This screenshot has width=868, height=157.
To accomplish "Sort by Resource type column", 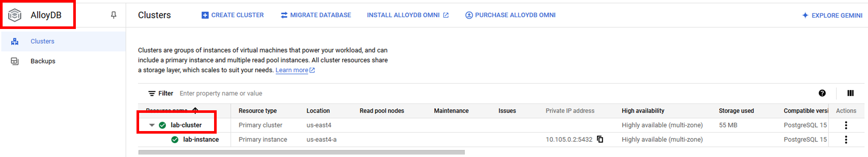I will 257,111.
